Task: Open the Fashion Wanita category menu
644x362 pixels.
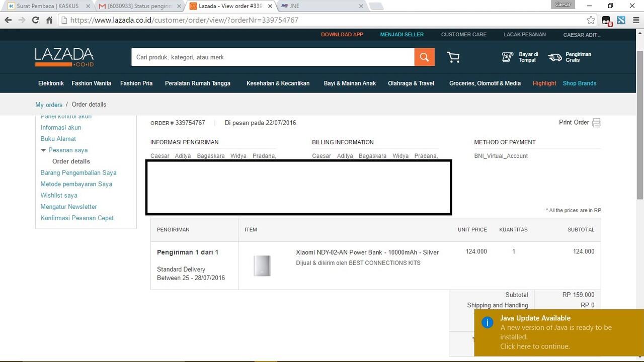Action: (x=91, y=83)
